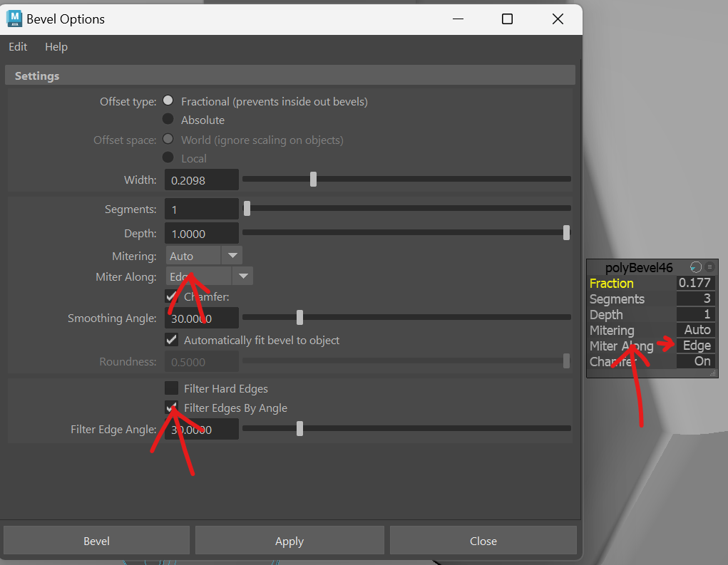Click the Close button
Image resolution: width=728 pixels, height=565 pixels.
pos(483,540)
